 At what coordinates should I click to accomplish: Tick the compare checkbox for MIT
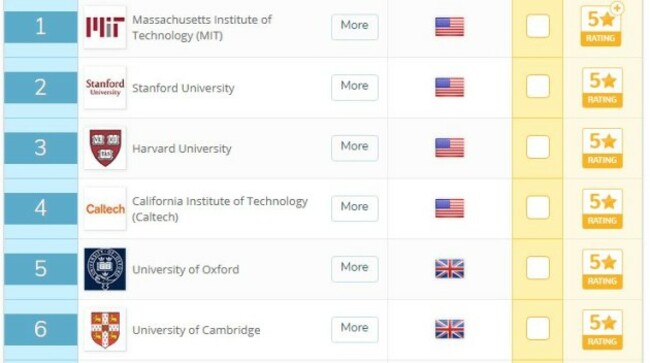[x=538, y=26]
